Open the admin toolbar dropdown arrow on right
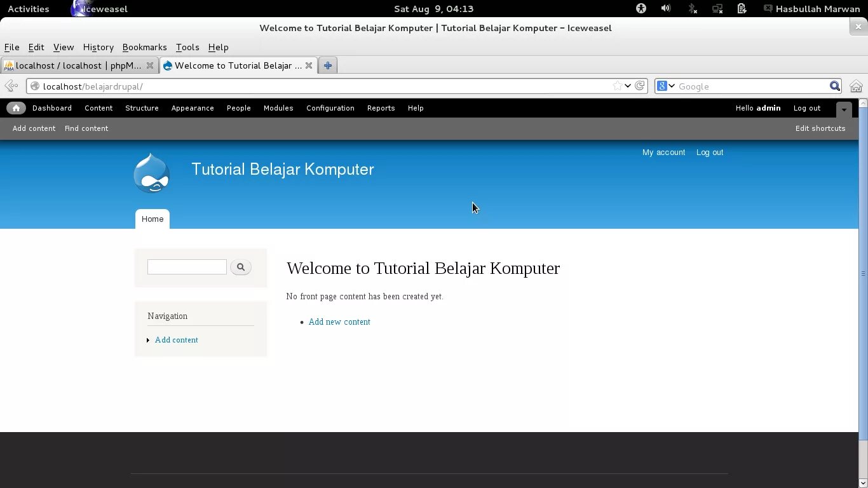Viewport: 868px width, 488px height. point(843,109)
